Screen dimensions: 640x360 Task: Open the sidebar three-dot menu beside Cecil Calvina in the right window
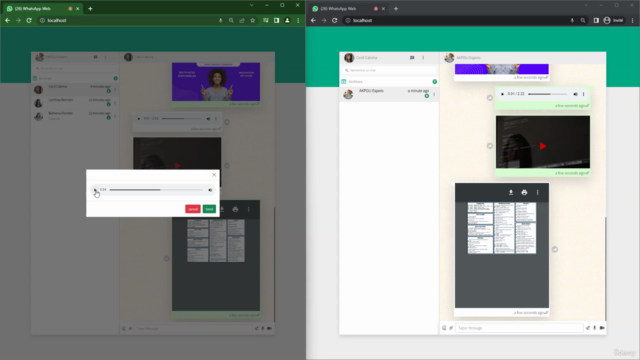click(423, 58)
